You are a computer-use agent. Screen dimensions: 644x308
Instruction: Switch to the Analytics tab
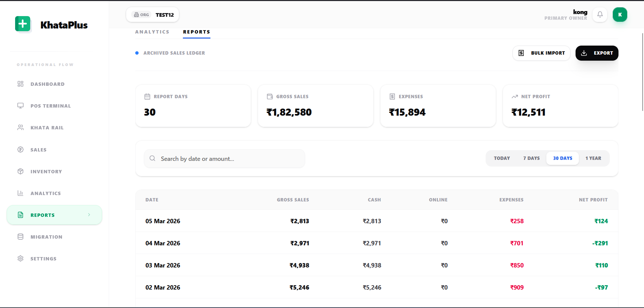pyautogui.click(x=152, y=32)
